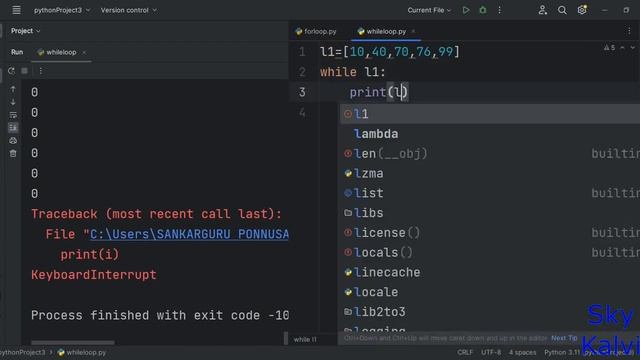Viewport: 640px width, 360px height.
Task: Choose list completion suggestion
Action: [490, 193]
